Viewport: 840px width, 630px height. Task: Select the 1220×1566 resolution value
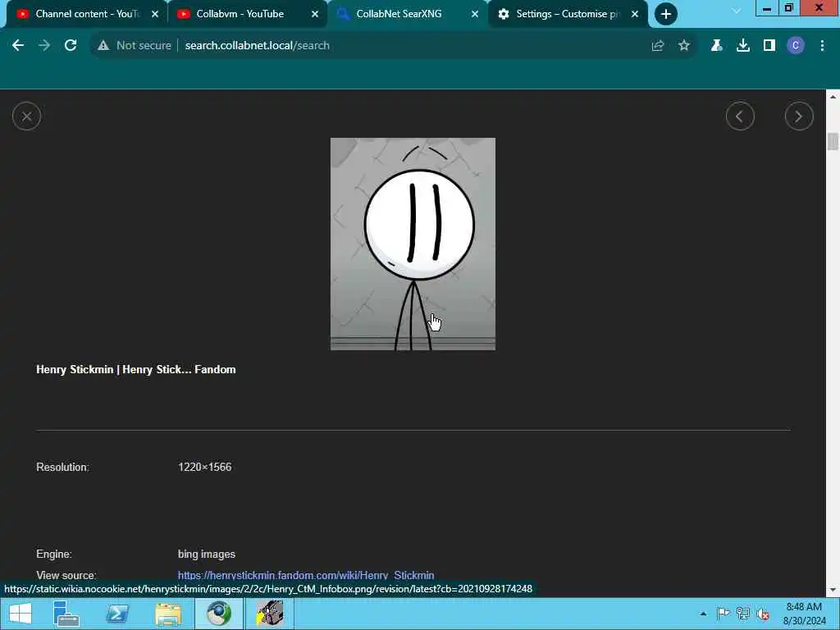204,467
